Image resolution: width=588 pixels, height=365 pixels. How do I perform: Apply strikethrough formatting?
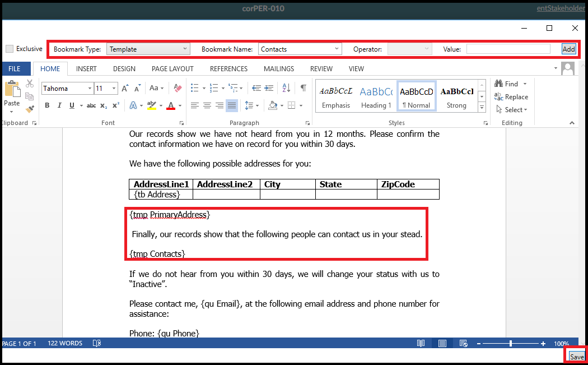(91, 105)
